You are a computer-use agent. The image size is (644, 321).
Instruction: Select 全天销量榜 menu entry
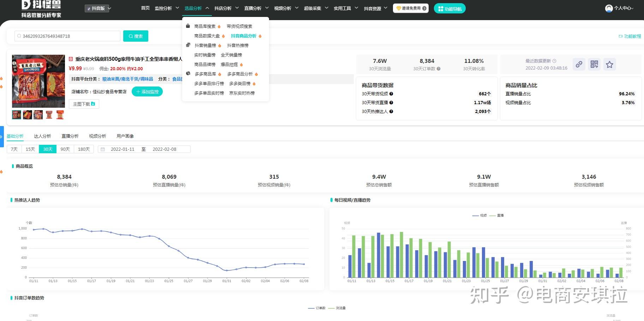click(231, 55)
